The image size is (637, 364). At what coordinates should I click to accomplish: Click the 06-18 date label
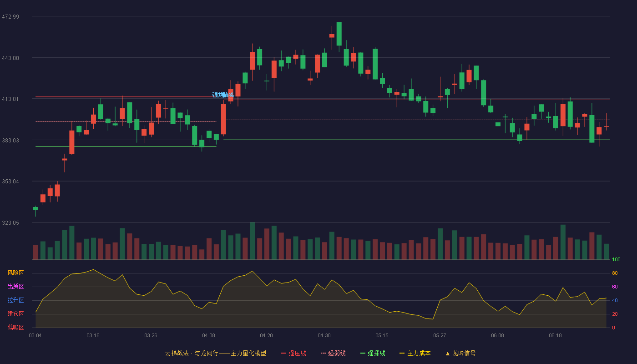click(555, 335)
